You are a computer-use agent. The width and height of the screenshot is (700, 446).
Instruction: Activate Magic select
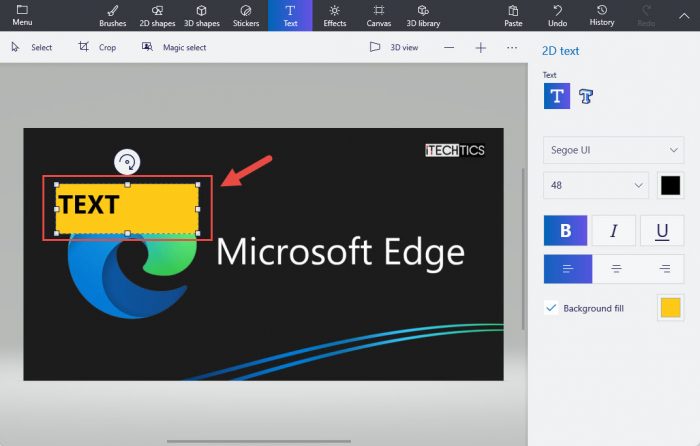coord(174,47)
